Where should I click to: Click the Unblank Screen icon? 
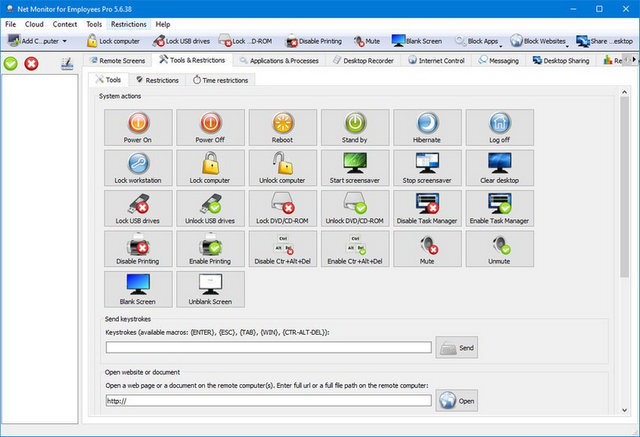pos(210,289)
